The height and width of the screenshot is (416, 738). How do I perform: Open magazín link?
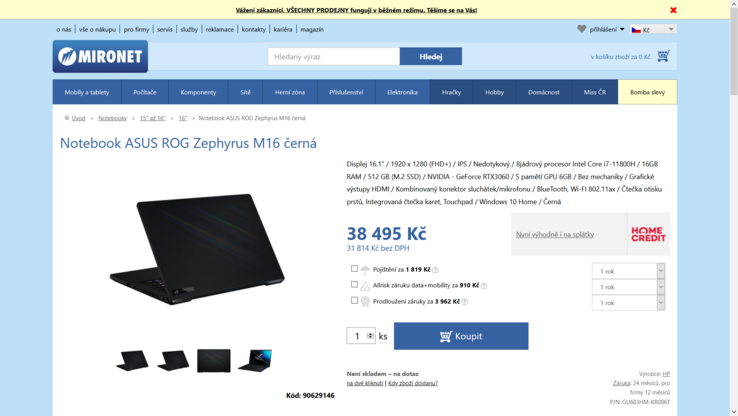pos(312,29)
